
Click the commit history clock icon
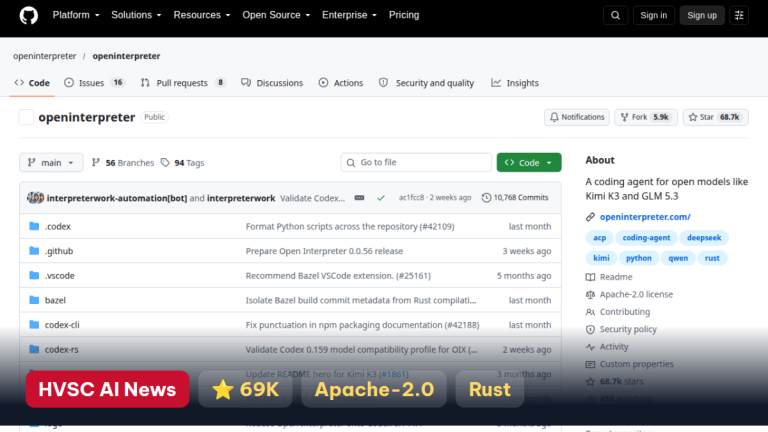486,197
